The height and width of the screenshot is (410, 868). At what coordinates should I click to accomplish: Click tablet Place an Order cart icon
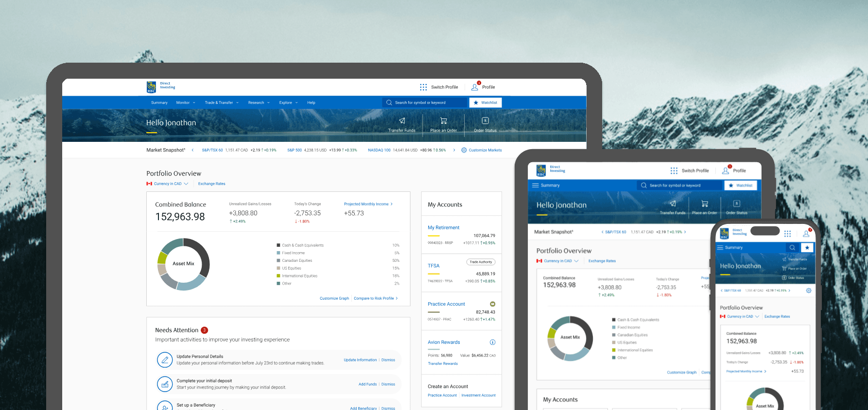[x=705, y=204]
